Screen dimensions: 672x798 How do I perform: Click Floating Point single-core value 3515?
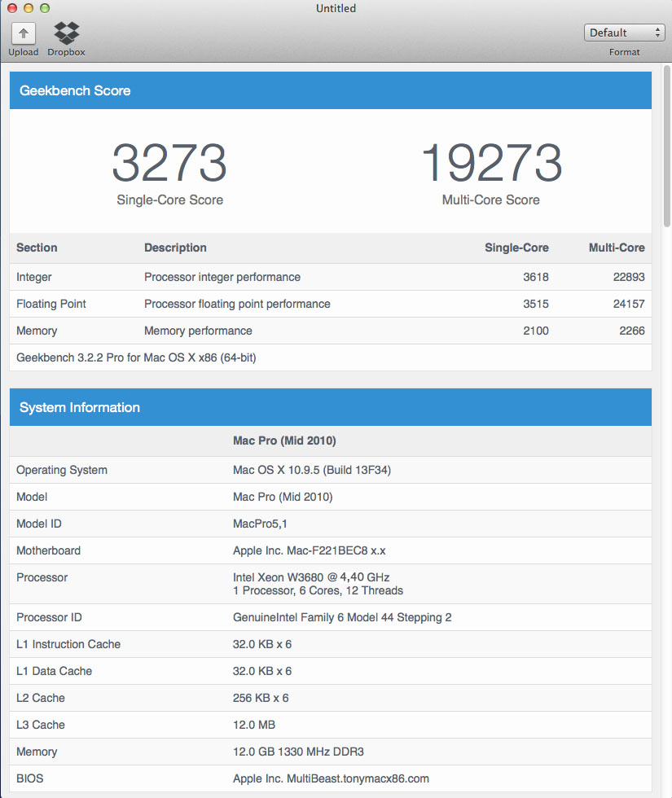tap(536, 304)
